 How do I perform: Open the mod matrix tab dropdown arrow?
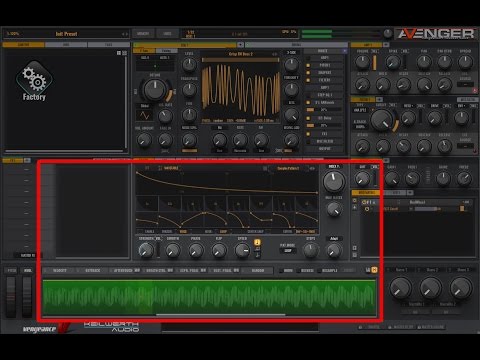pyautogui.click(x=410, y=193)
